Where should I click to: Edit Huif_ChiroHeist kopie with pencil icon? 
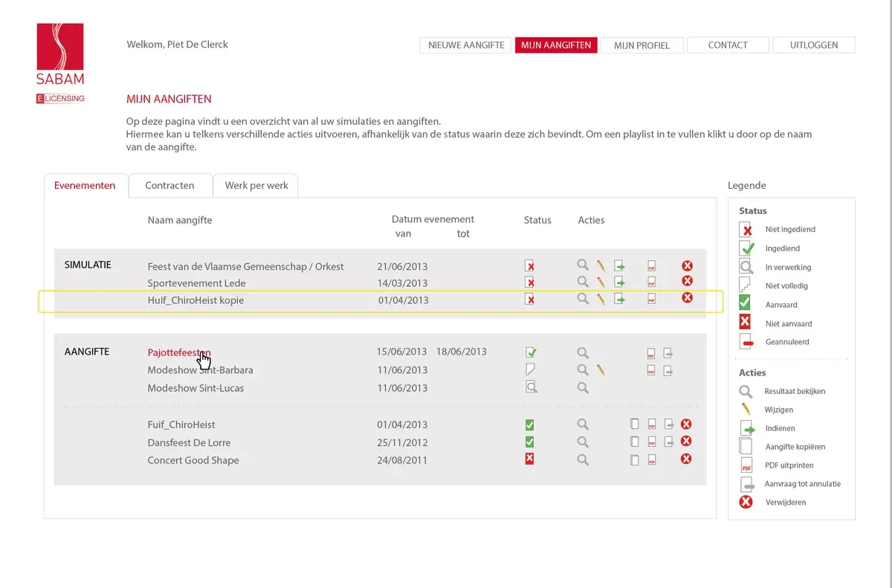601,299
